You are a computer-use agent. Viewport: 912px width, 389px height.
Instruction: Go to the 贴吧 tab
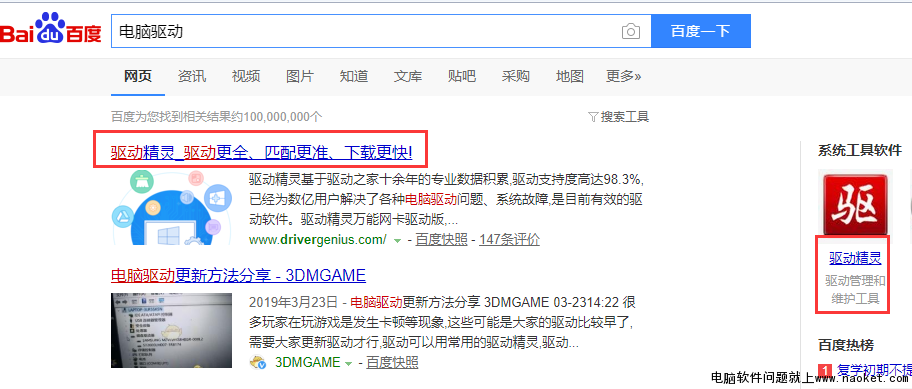(462, 76)
